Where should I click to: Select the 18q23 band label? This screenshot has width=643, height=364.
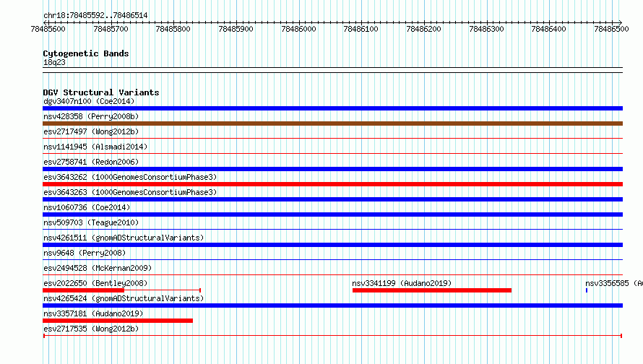[x=54, y=62]
